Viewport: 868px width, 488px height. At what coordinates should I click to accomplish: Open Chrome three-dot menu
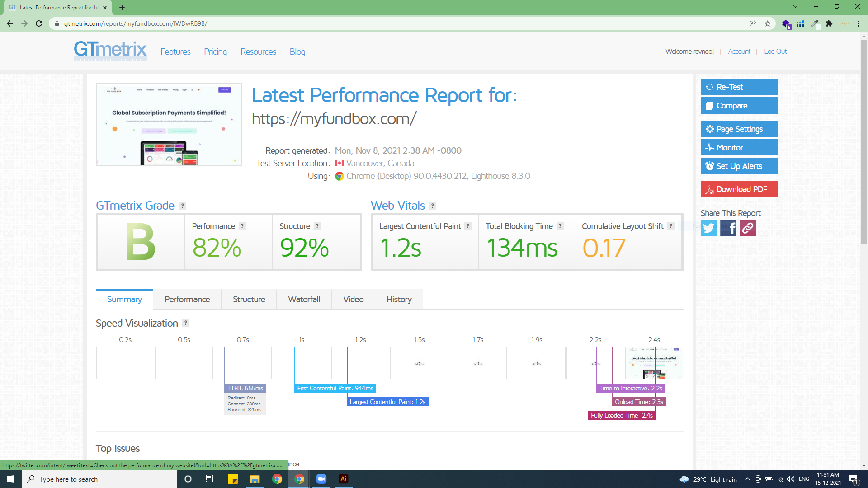858,23
